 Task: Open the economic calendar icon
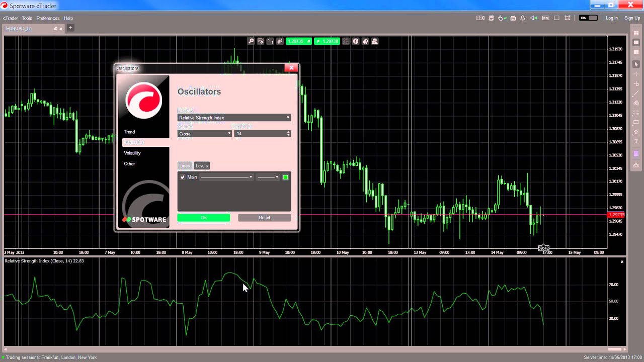tap(513, 18)
